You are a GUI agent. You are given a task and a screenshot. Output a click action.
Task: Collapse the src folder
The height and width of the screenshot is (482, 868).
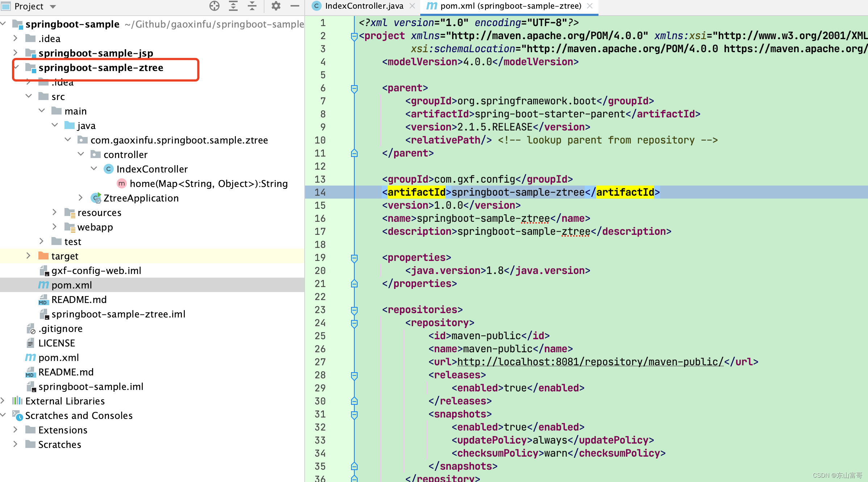point(29,96)
